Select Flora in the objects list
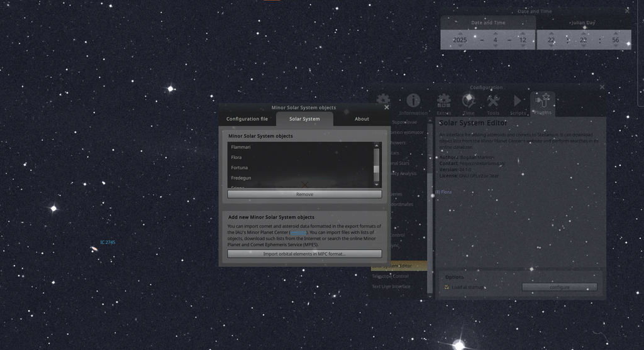 [x=300, y=157]
